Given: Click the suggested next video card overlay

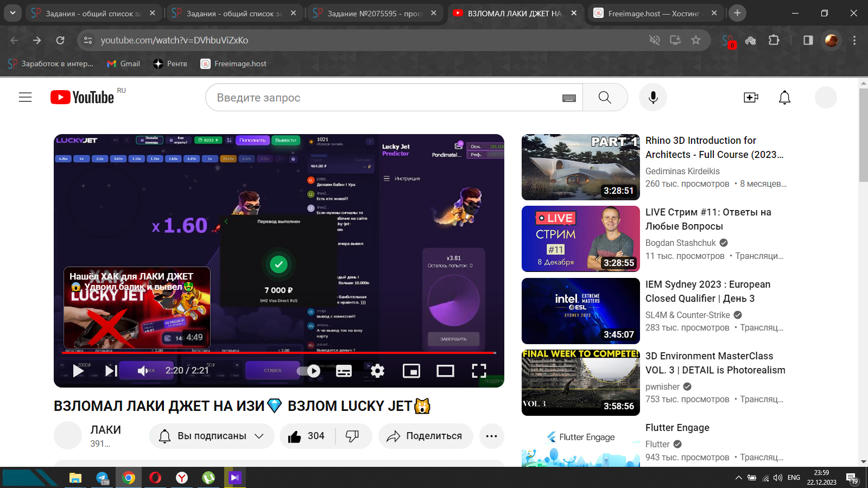Looking at the screenshot, I should (137, 307).
